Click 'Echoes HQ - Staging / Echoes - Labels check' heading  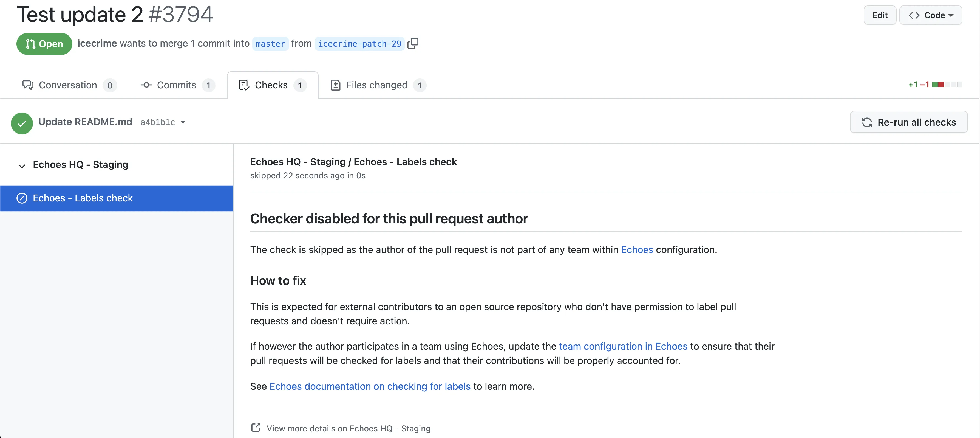[353, 162]
